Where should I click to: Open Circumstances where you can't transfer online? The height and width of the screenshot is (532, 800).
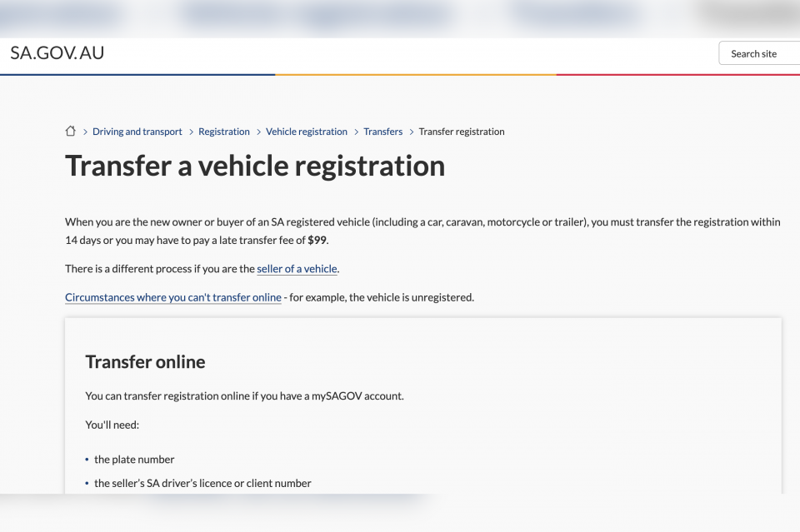click(173, 297)
